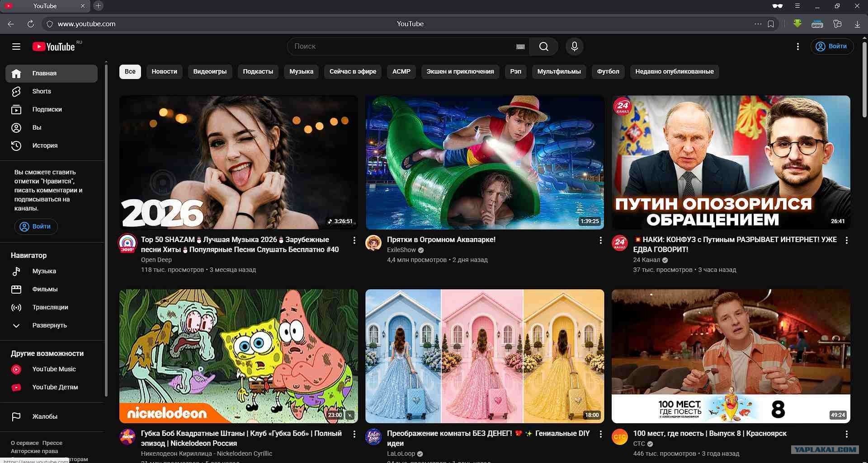
Task: Open a new browser tab
Action: [x=98, y=6]
